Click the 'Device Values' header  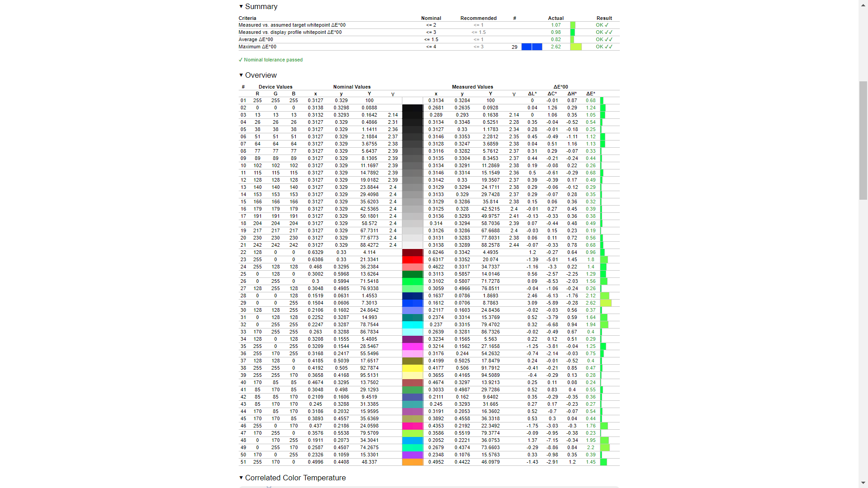(275, 87)
